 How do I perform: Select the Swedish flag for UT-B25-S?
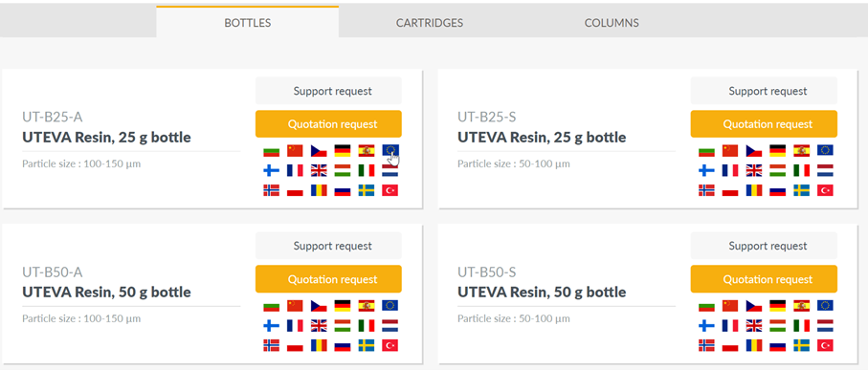(802, 190)
